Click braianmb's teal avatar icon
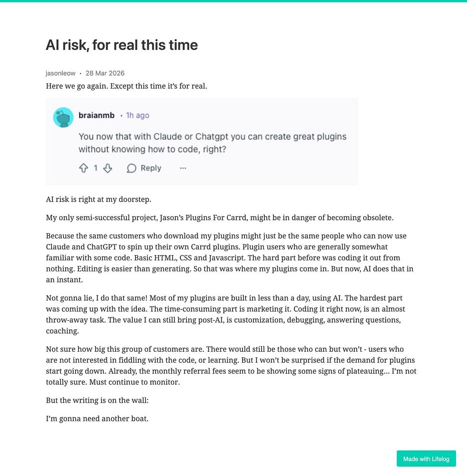Image resolution: width=467 pixels, height=476 pixels. (x=63, y=117)
